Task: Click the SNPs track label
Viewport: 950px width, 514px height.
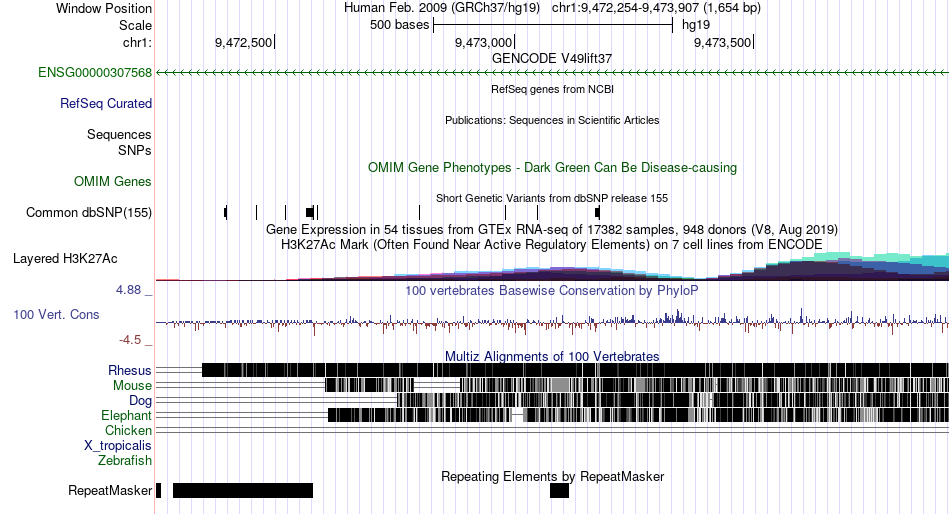Action: pos(135,150)
